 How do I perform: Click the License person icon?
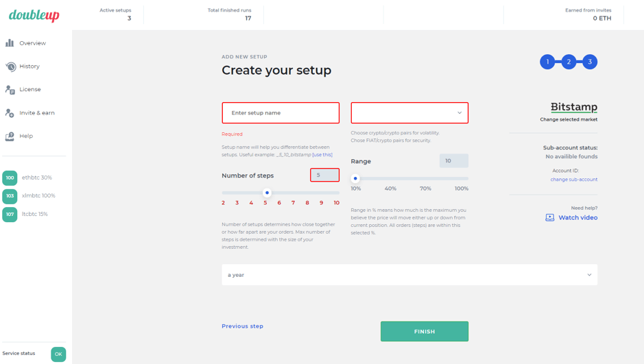tap(10, 90)
